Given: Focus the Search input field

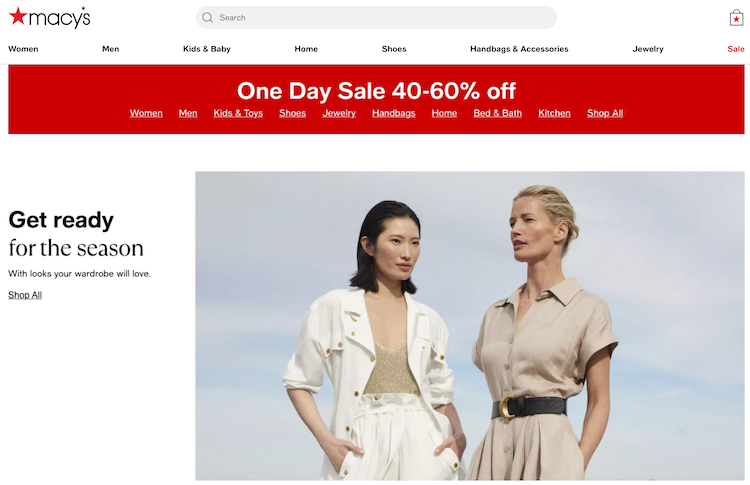Looking at the screenshot, I should pyautogui.click(x=376, y=18).
